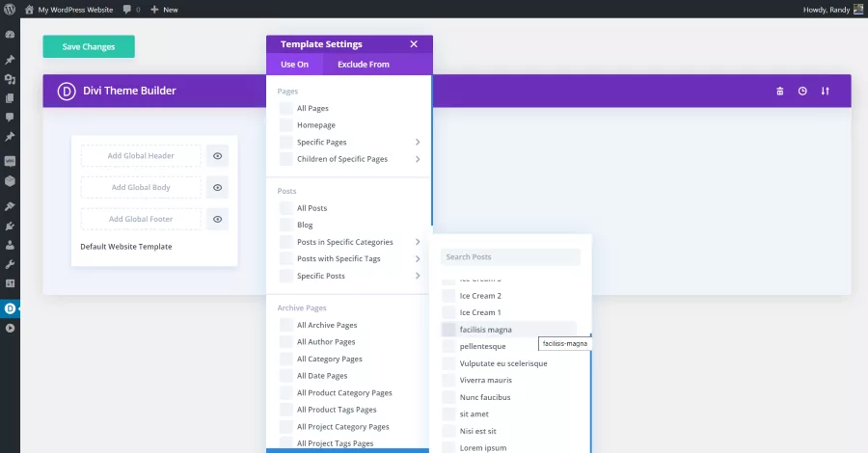Open the Users sidebar icon

(10, 245)
